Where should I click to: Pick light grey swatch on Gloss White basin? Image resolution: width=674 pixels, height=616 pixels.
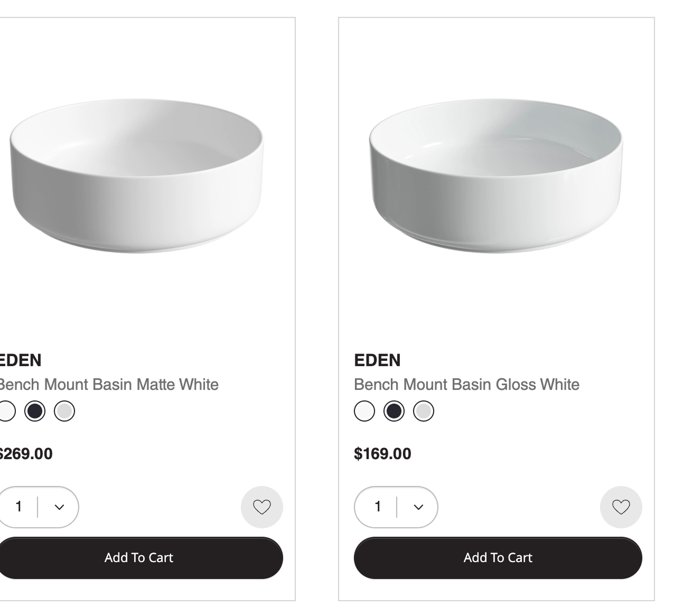[x=424, y=411]
